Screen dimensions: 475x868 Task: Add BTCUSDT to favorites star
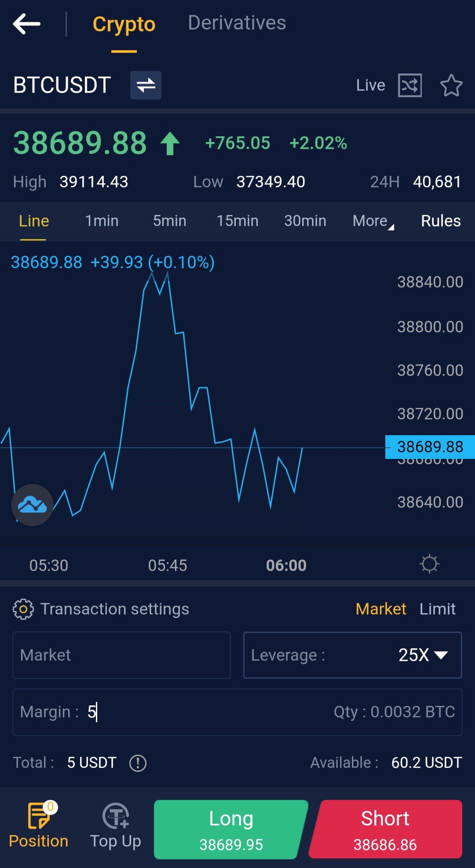(451, 85)
